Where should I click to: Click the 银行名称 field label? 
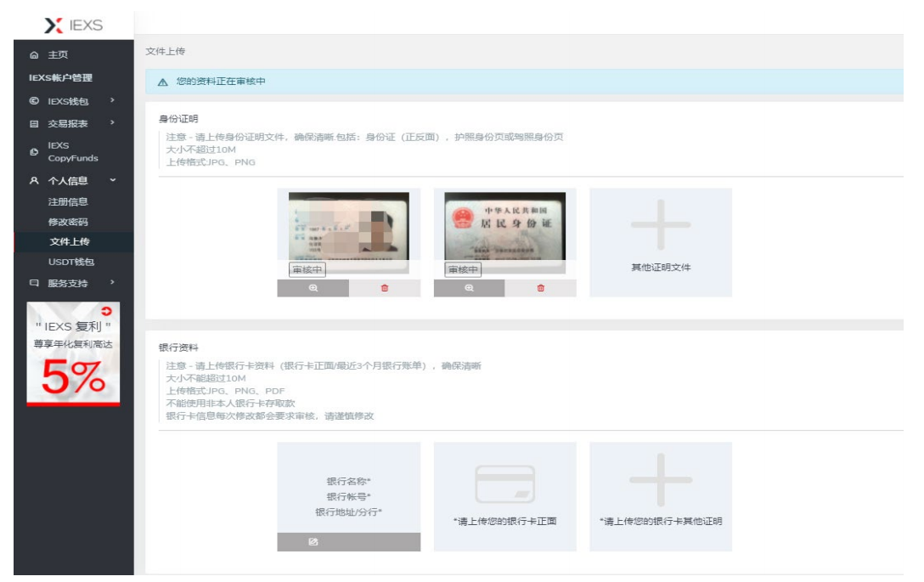click(348, 481)
